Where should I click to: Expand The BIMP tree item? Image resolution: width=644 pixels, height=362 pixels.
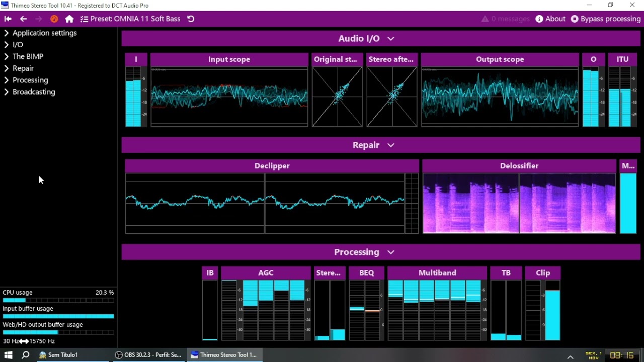(24, 57)
